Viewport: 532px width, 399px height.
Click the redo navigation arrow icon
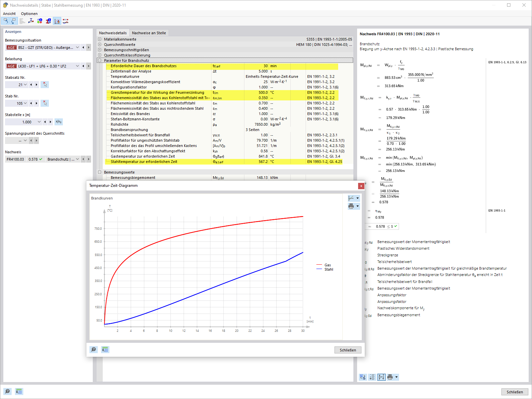pyautogui.click(x=13, y=21)
